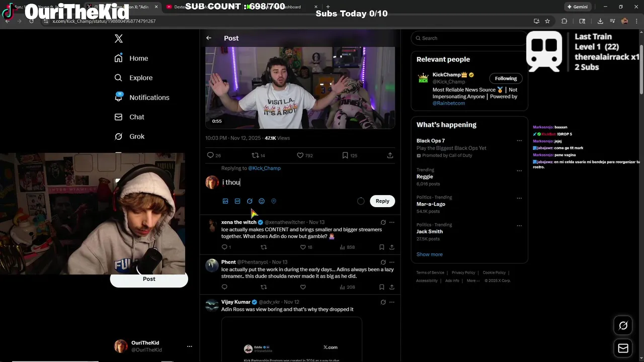
Task: Click the Reply button
Action: pos(382,201)
